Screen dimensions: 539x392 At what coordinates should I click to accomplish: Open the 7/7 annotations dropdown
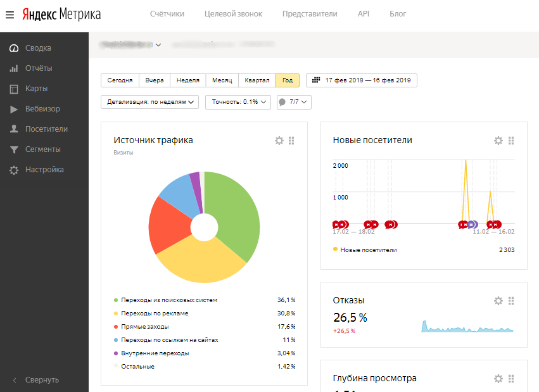[x=294, y=102]
